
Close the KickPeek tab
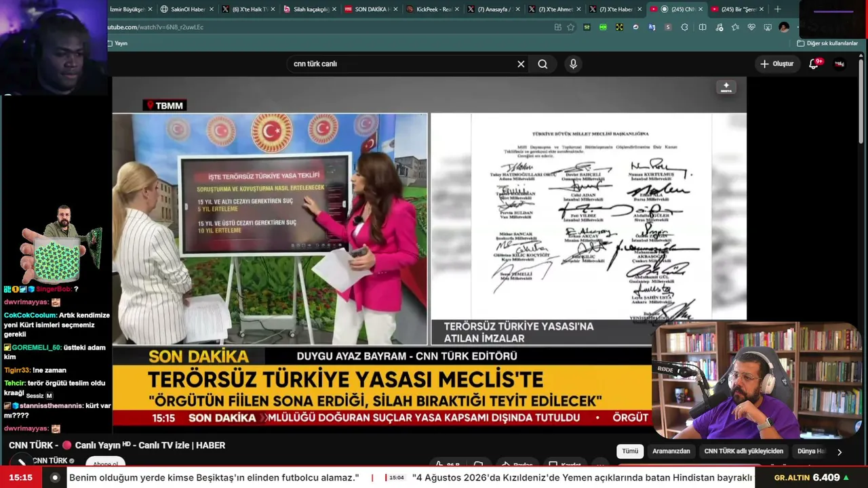(457, 9)
